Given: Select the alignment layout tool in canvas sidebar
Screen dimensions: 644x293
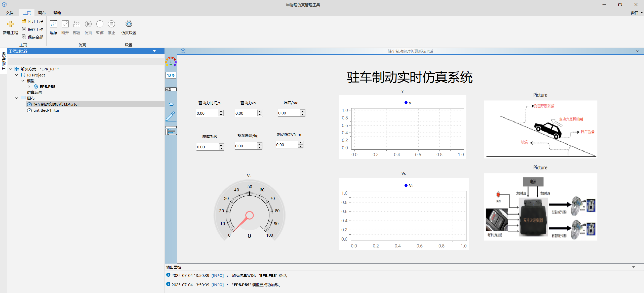Looking at the screenshot, I should [171, 131].
